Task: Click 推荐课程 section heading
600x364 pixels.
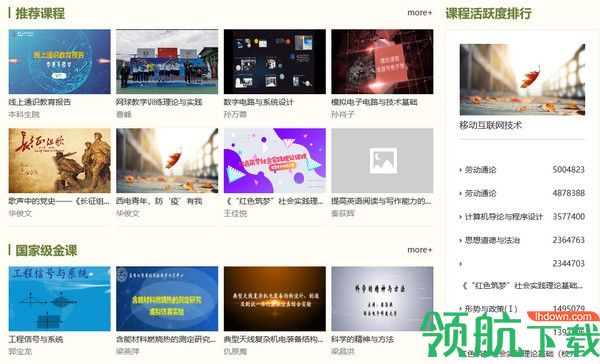Action: pyautogui.click(x=40, y=13)
